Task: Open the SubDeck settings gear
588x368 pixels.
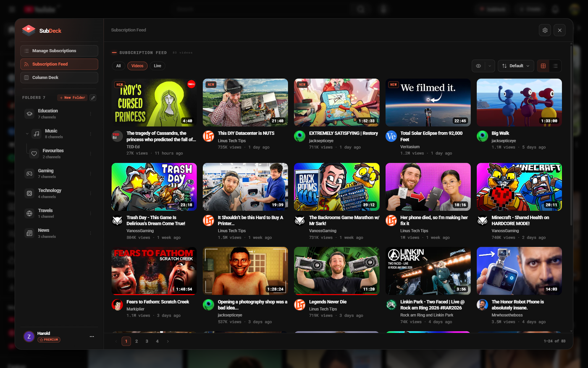Action: [545, 30]
